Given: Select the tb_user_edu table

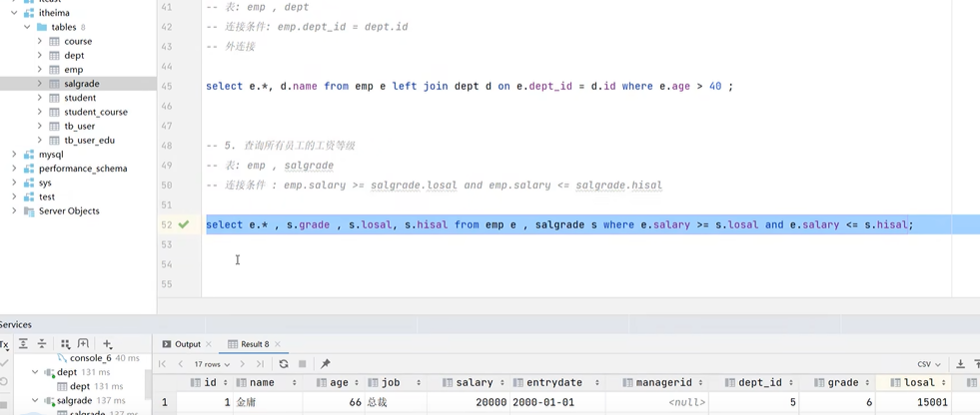Looking at the screenshot, I should pos(89,140).
